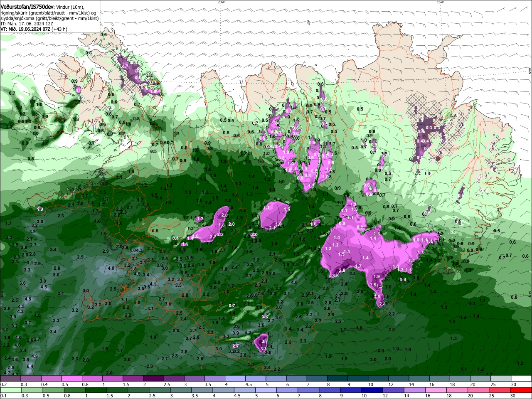Pick lower-row pale green swatch 0.1–0.3
The width and height of the screenshot is (532, 399).
pyautogui.click(x=10, y=390)
